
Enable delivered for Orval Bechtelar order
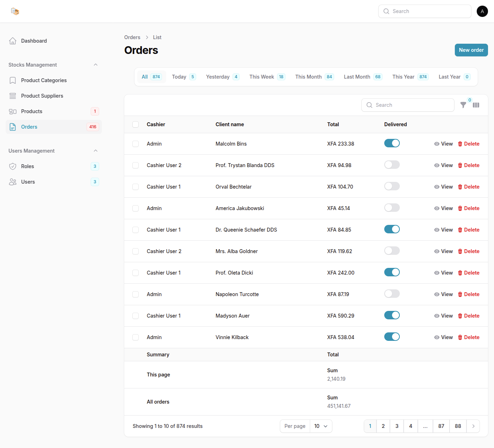[x=392, y=186]
